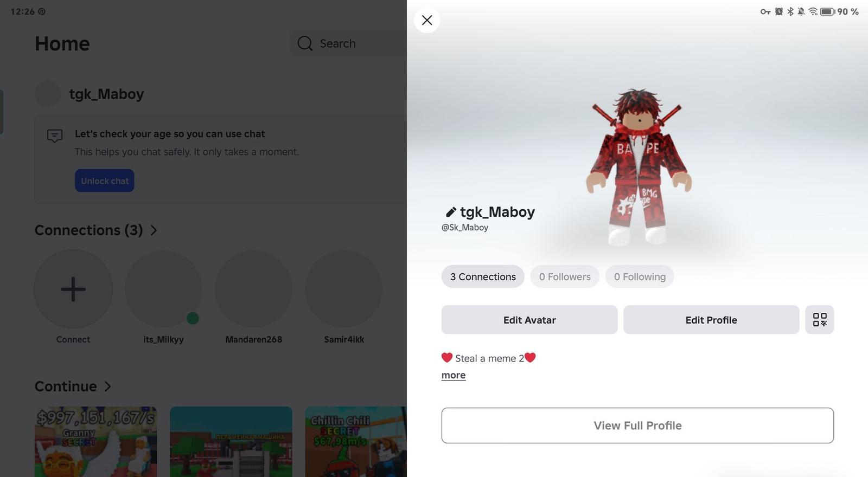The image size is (868, 477).
Task: Open View Full Profile
Action: 637,426
